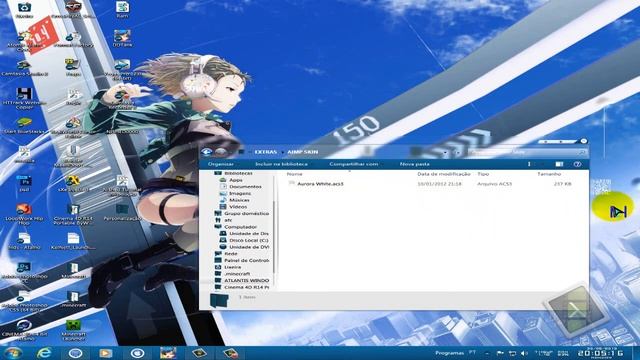Open Vídeos library in navigation pane

tap(238, 207)
